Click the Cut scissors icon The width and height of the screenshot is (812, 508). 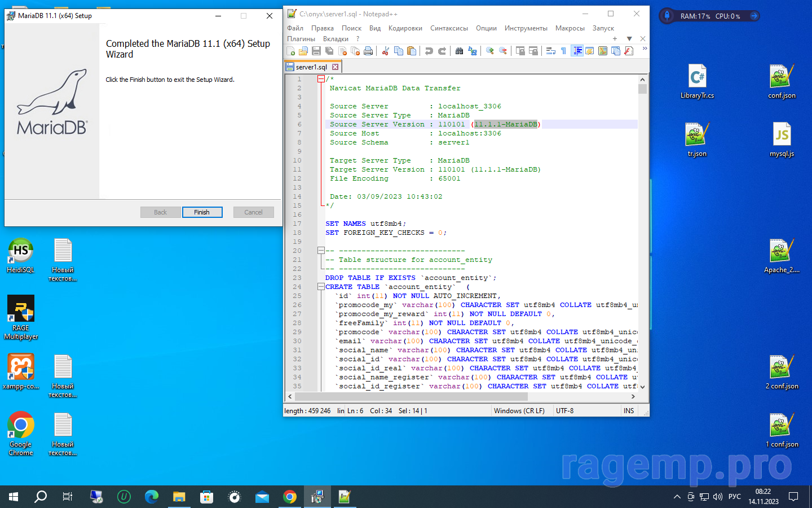tap(386, 51)
